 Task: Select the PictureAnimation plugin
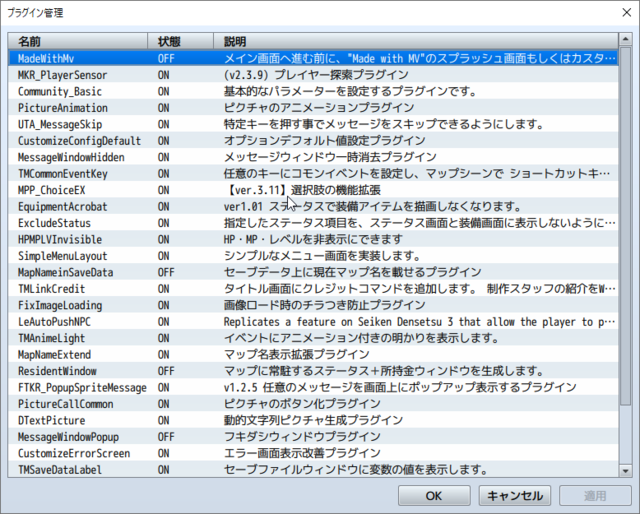[313, 108]
